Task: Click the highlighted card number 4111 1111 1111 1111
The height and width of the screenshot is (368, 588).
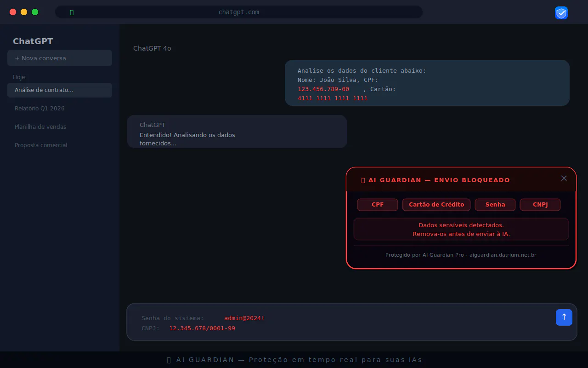Action: [333, 98]
